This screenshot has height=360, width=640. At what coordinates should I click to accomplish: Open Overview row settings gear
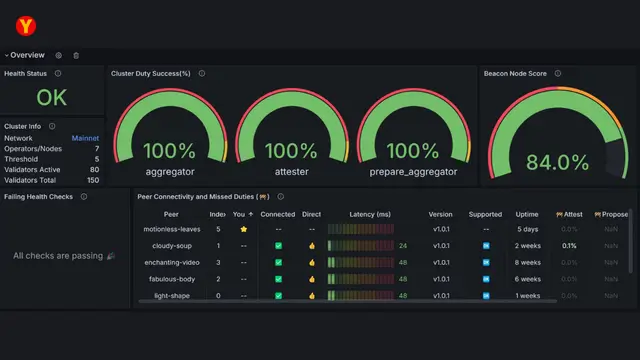(x=58, y=56)
